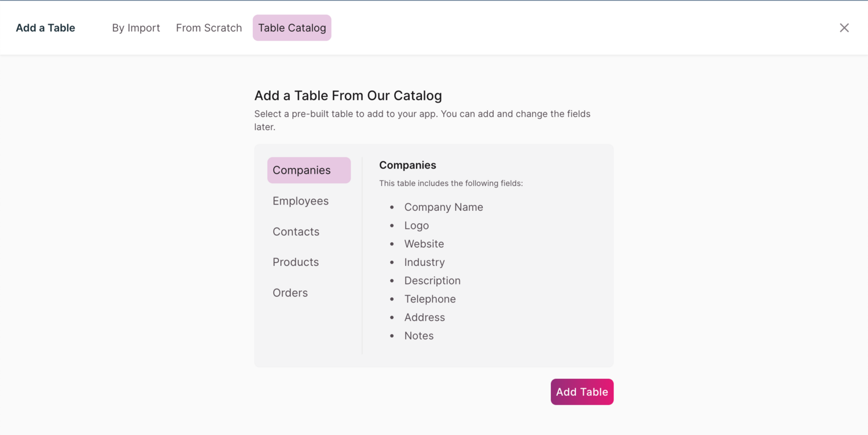The height and width of the screenshot is (435, 868).
Task: Click the Description field entry
Action: point(432,280)
